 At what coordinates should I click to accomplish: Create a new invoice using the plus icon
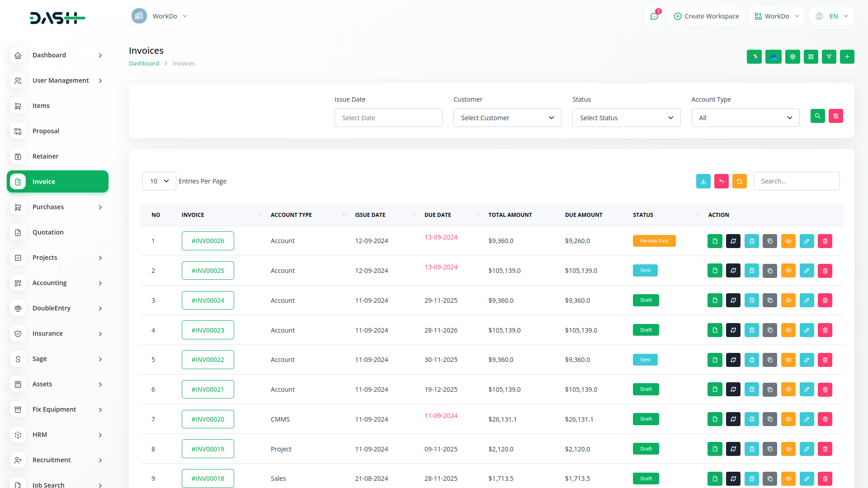[847, 56]
